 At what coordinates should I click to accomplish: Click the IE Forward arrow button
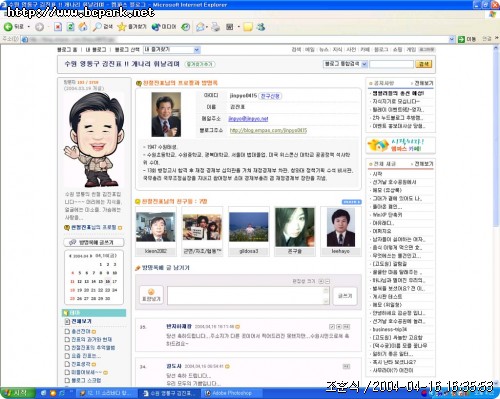tap(39, 27)
